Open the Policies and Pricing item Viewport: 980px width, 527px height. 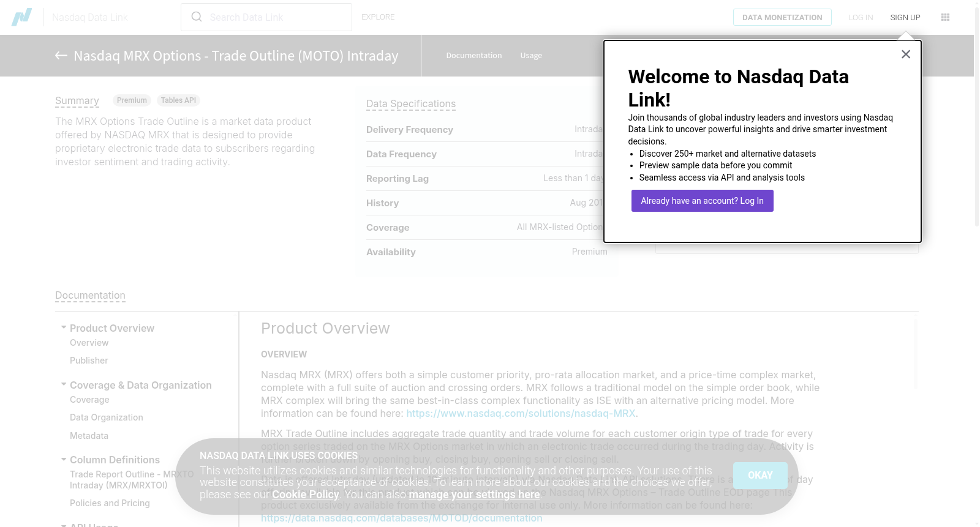[110, 503]
